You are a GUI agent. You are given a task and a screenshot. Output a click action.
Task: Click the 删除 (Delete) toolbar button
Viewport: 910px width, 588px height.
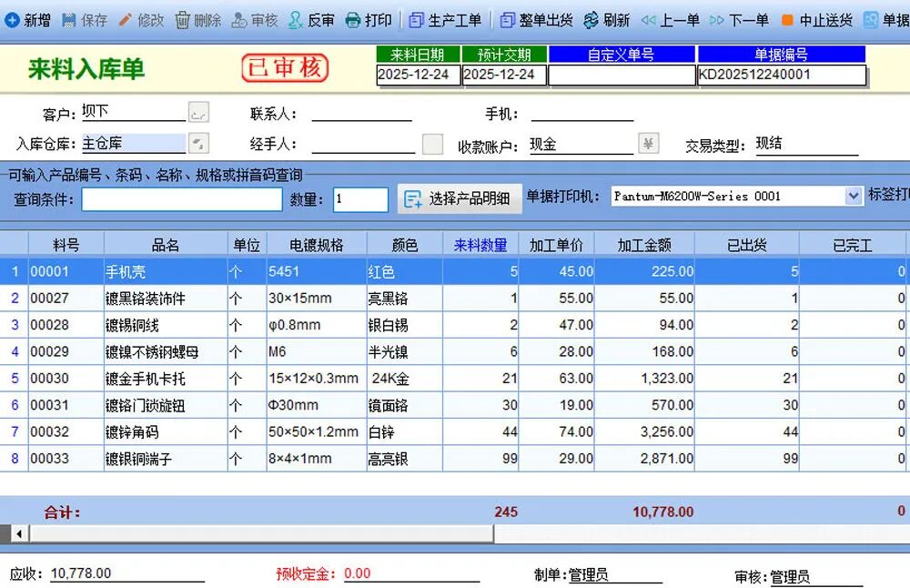click(x=197, y=20)
